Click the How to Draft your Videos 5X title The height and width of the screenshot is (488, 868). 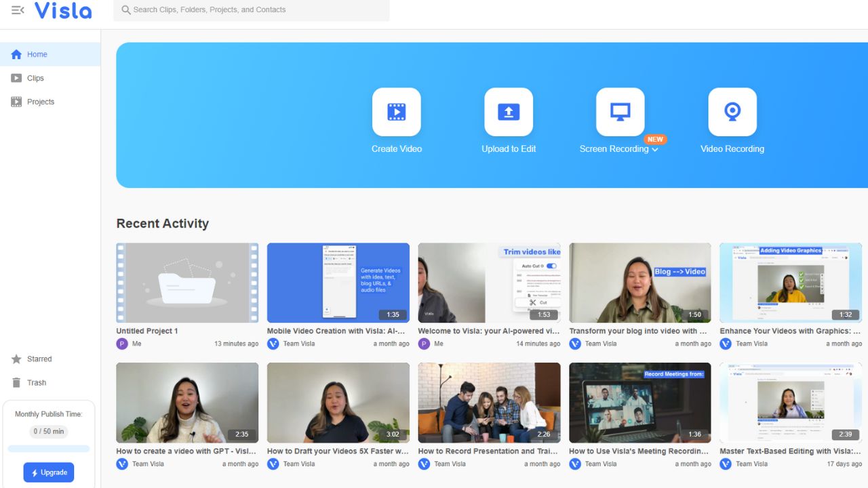point(338,451)
